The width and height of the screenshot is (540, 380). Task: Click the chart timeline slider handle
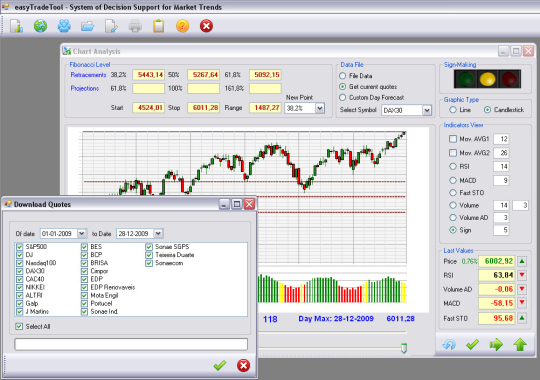tap(404, 348)
